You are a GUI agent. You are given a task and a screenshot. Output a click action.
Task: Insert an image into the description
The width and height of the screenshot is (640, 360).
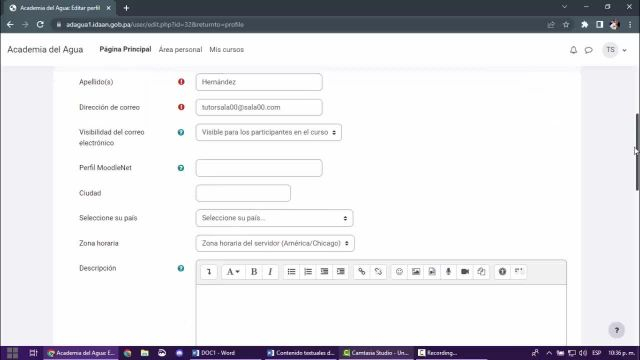416,272
